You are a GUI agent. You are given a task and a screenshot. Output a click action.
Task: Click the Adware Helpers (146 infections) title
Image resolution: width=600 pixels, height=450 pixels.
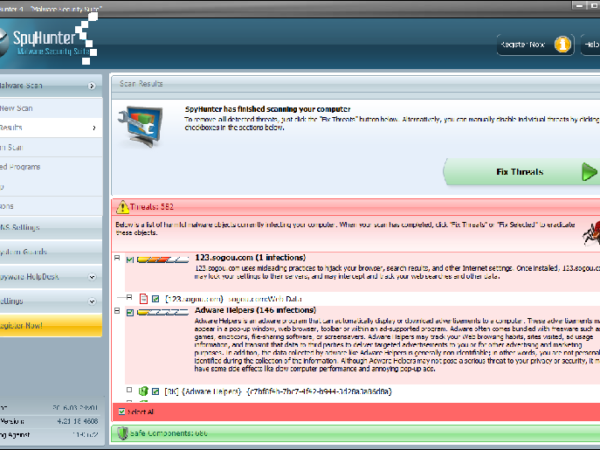[x=255, y=310]
